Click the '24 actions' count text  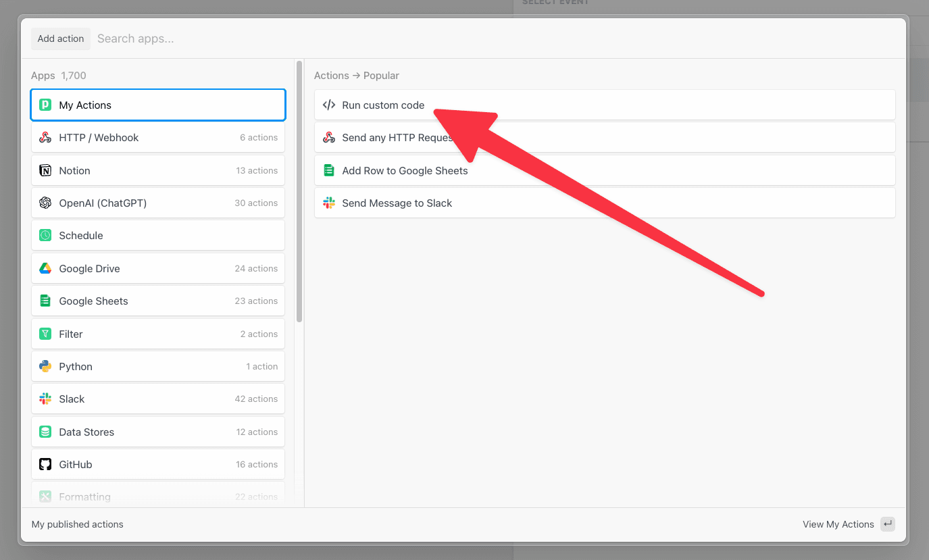pyautogui.click(x=256, y=268)
